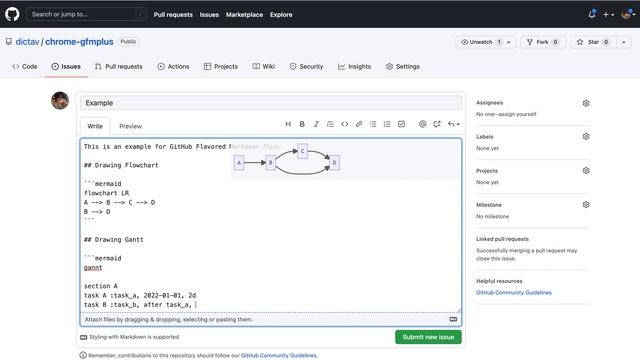Apply bold formatting icon
The image size is (640, 360).
pos(302,124)
